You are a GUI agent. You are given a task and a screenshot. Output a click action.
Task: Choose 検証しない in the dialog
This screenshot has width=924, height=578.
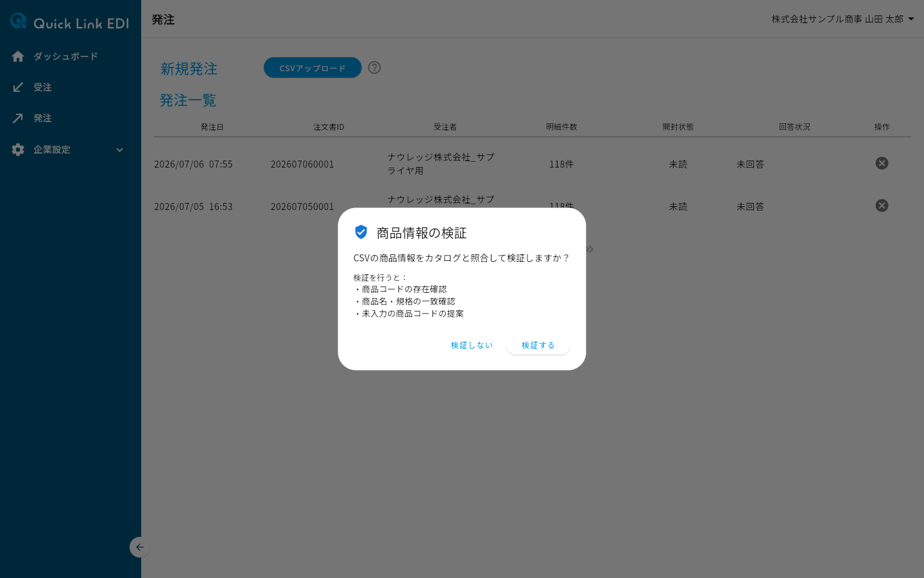[x=472, y=346]
